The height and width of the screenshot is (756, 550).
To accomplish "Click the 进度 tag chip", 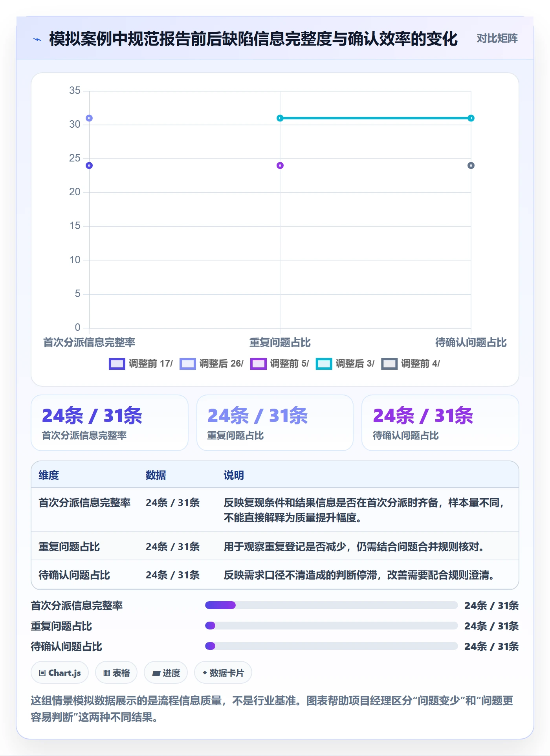I will point(166,673).
